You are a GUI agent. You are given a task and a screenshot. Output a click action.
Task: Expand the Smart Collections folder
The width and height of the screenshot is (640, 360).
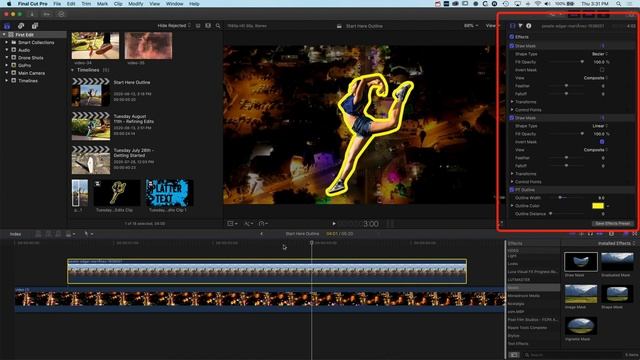pyautogui.click(x=7, y=42)
